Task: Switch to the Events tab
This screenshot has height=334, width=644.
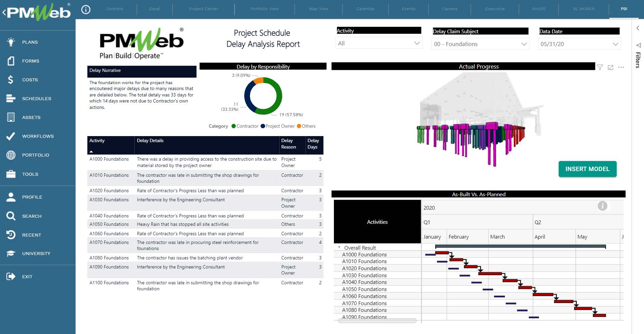Action: [x=409, y=9]
